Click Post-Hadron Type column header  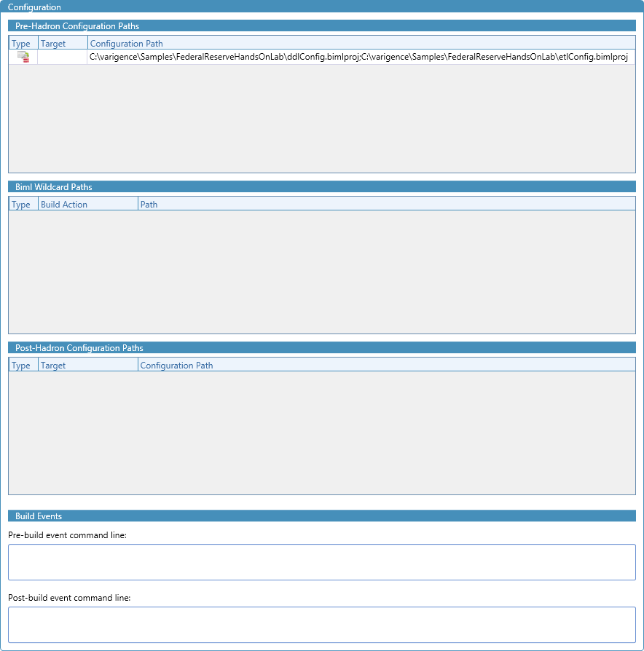23,366
